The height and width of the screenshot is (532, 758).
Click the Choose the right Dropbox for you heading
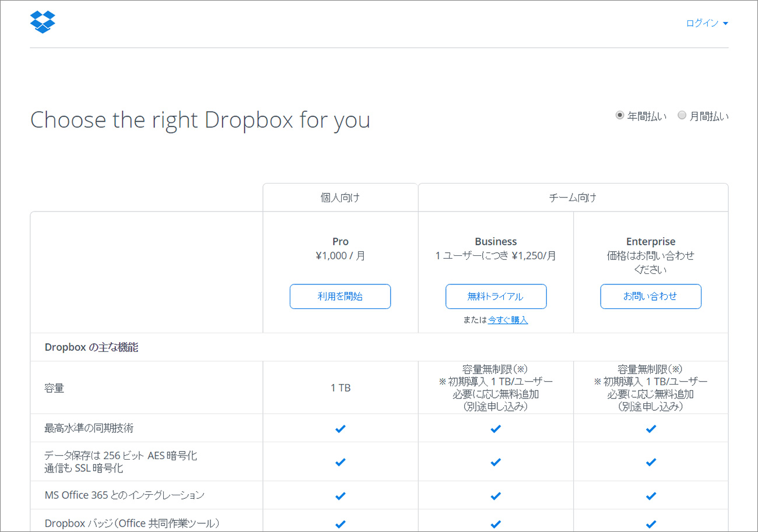click(200, 120)
